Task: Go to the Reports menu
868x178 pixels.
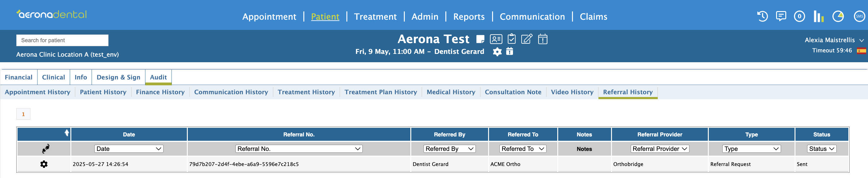Action: pos(469,17)
